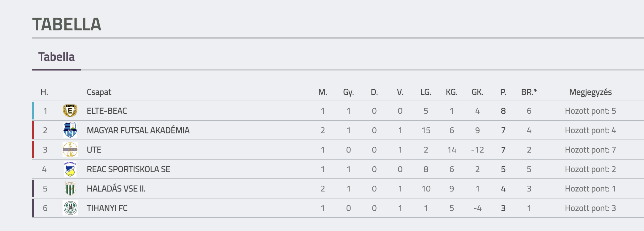Click the Magyar Futsal Akadémia crest icon
The height and width of the screenshot is (231, 644).
point(70,130)
